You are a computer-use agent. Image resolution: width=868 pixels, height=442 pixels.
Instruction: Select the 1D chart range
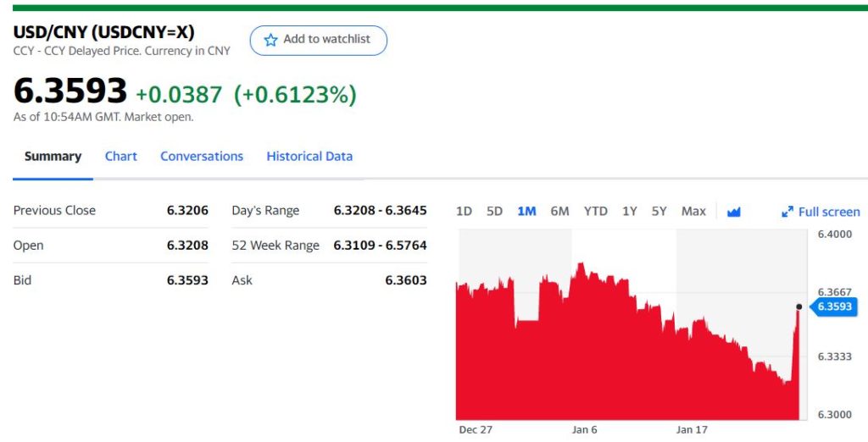[464, 212]
